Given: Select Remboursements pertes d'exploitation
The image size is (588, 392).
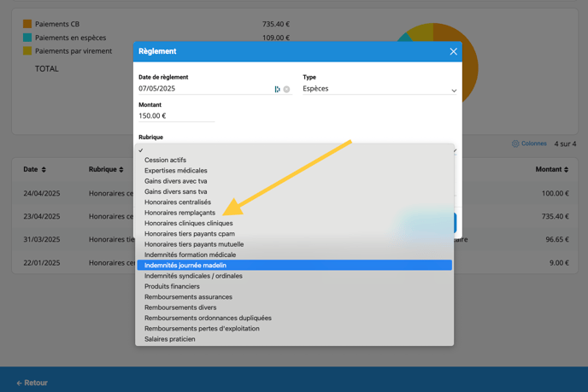Looking at the screenshot, I should (x=202, y=329).
